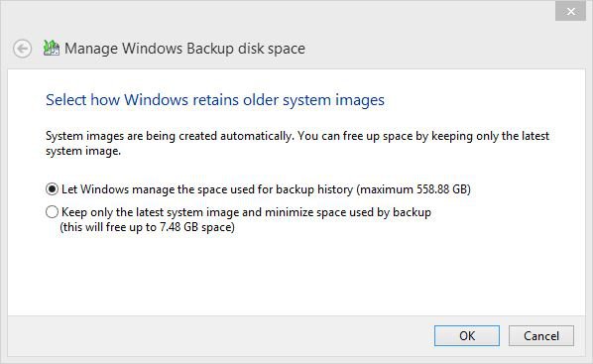Click the 'keeping only the latest' description text

tap(490, 136)
